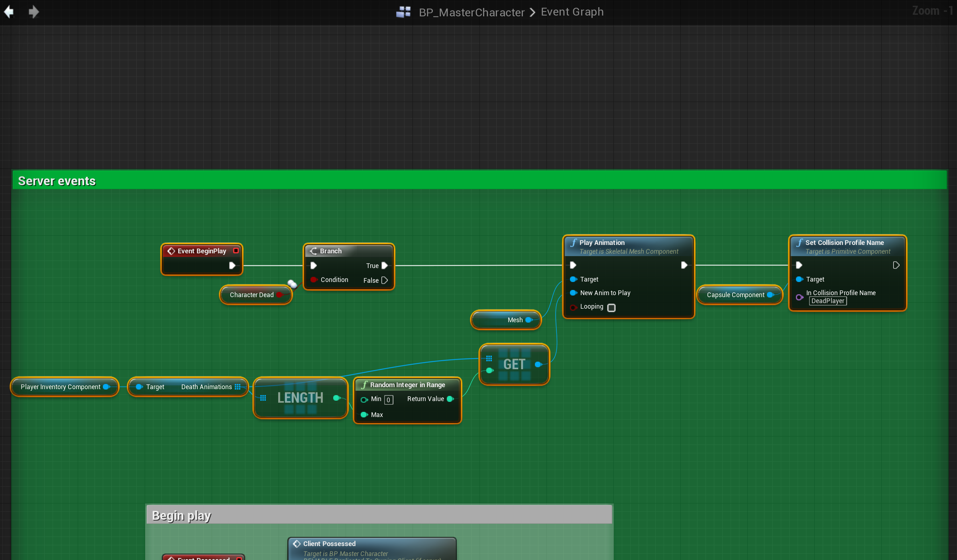Image resolution: width=957 pixels, height=560 pixels.
Task: Click the DeadPlayer collision profile name field
Action: pyautogui.click(x=828, y=301)
